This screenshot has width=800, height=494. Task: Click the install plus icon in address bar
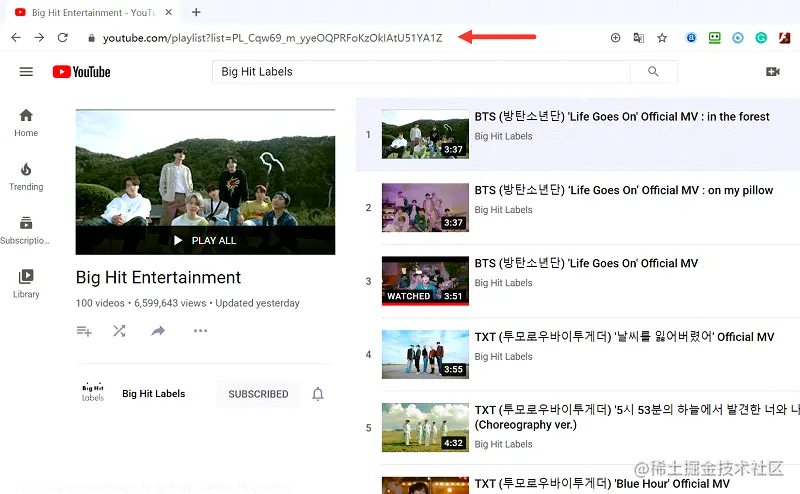click(x=615, y=38)
